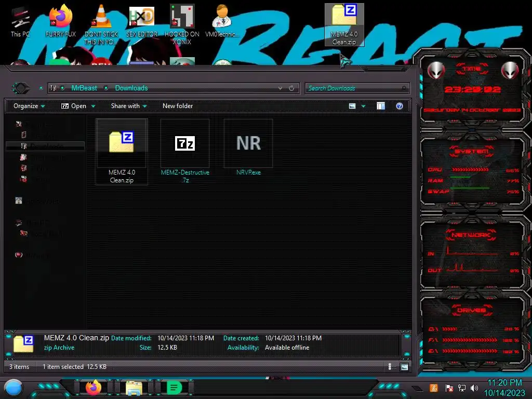Open the green notes app on taskbar
Viewport: 532px width, 399px height.
coord(174,388)
